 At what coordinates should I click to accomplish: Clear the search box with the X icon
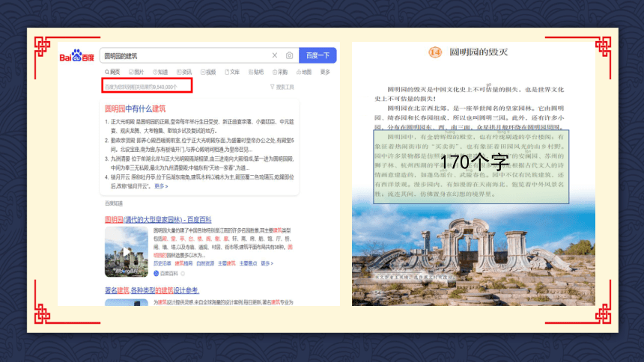[274, 55]
